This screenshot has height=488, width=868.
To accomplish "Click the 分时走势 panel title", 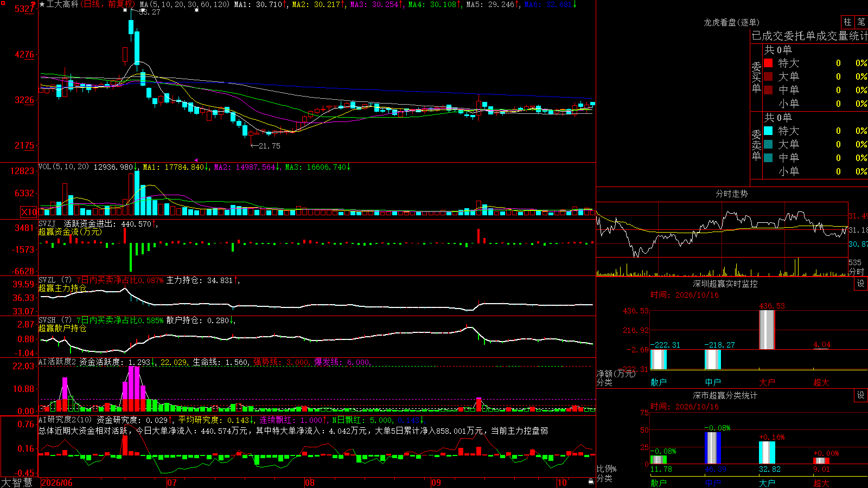I will [x=731, y=194].
